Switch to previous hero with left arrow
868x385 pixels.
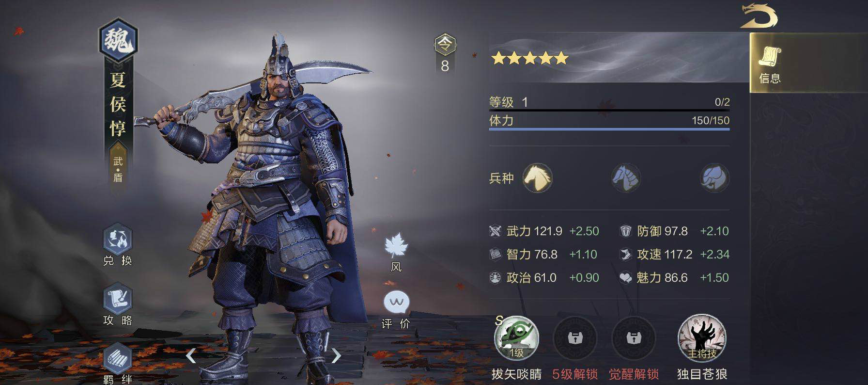pyautogui.click(x=191, y=355)
